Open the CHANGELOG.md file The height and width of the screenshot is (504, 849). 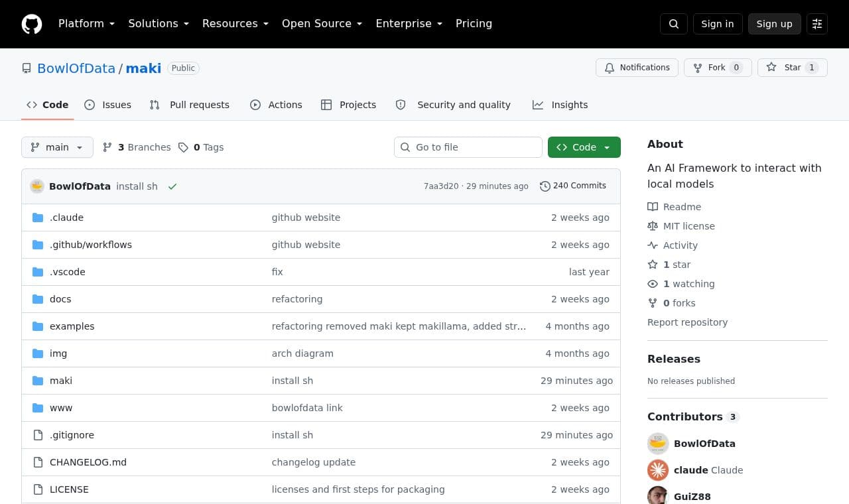point(88,462)
